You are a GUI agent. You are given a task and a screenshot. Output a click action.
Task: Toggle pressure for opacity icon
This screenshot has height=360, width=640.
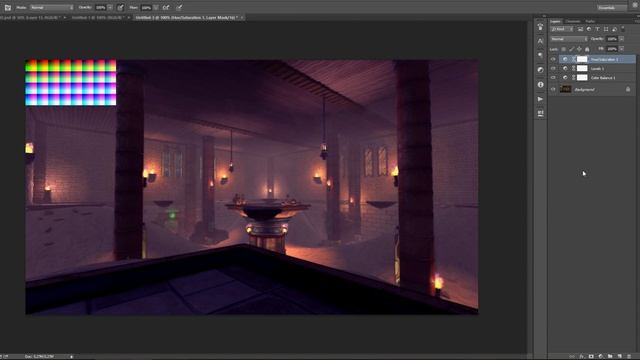pos(120,7)
